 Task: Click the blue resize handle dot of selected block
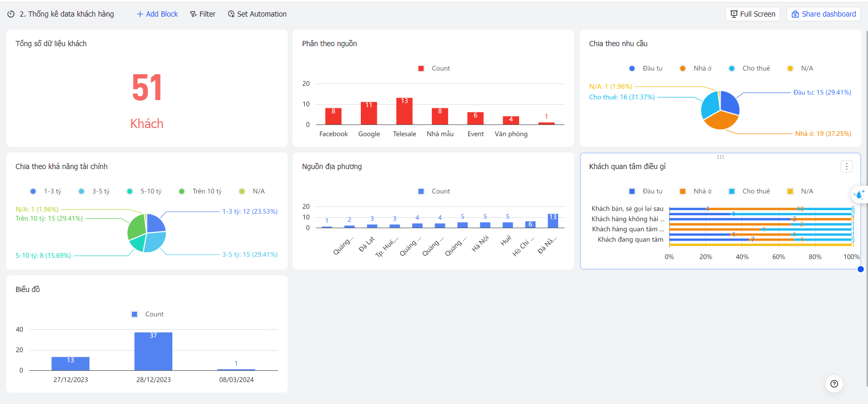[861, 269]
